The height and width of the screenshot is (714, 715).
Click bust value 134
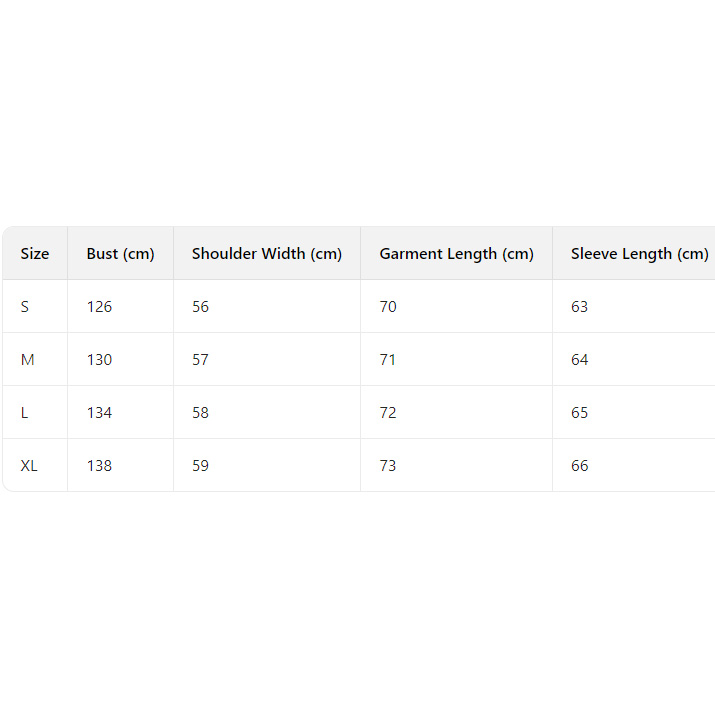(x=99, y=413)
